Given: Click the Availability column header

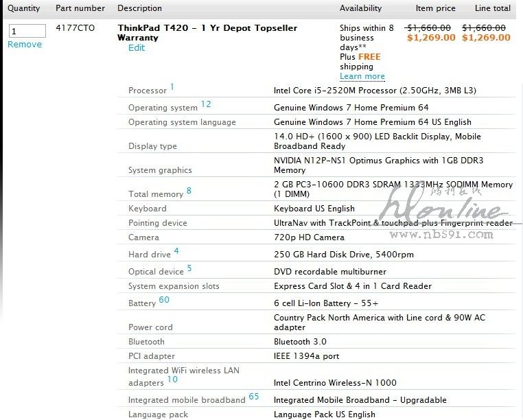Looking at the screenshot, I should tap(360, 8).
